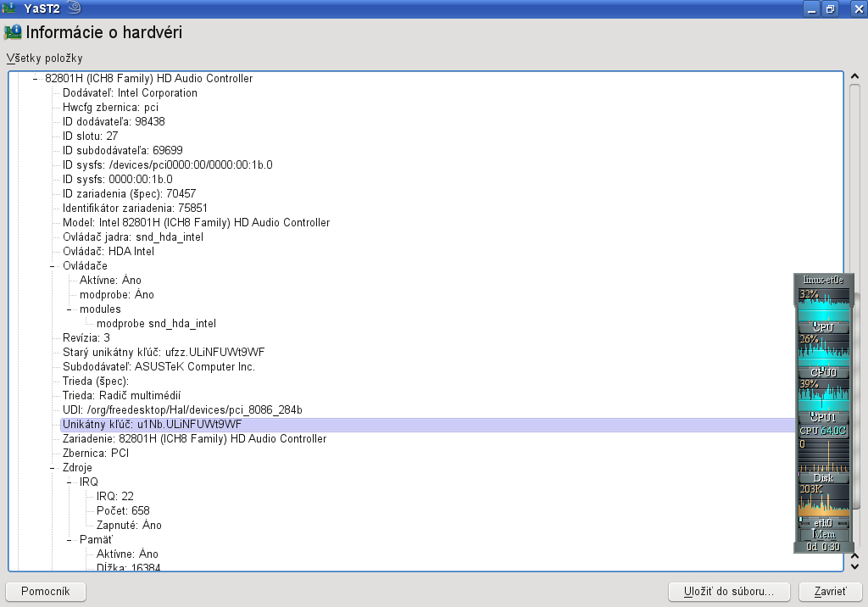
Task: Select row Revízia: 3
Action: (x=86, y=338)
